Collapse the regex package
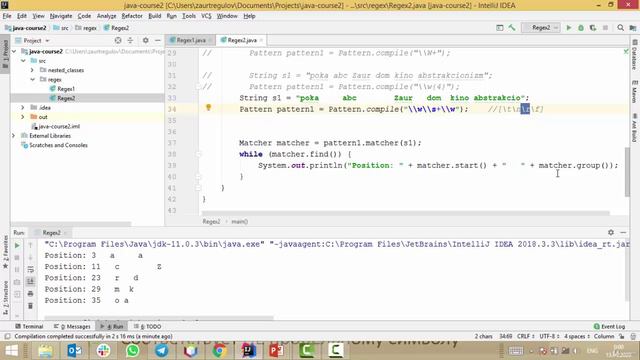Viewport: 640px width, 360px height. tap(32, 80)
